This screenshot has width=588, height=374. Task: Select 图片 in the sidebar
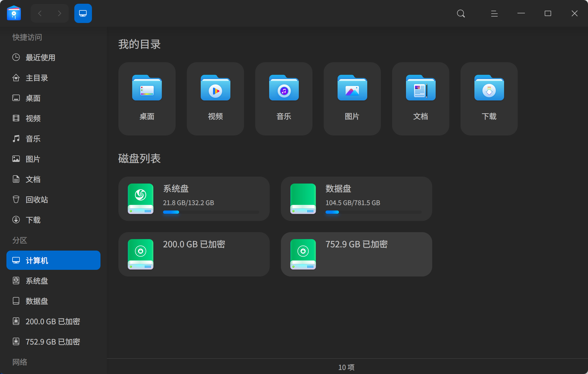click(x=53, y=159)
